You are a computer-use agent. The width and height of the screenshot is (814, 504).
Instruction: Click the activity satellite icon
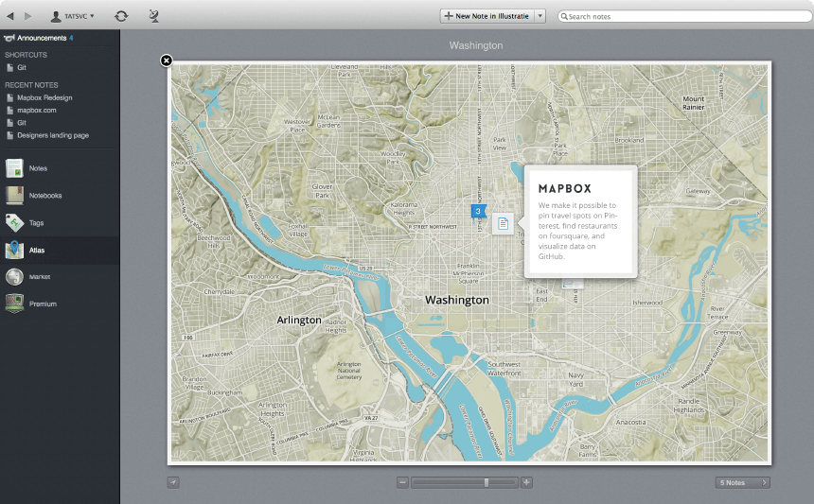point(153,16)
